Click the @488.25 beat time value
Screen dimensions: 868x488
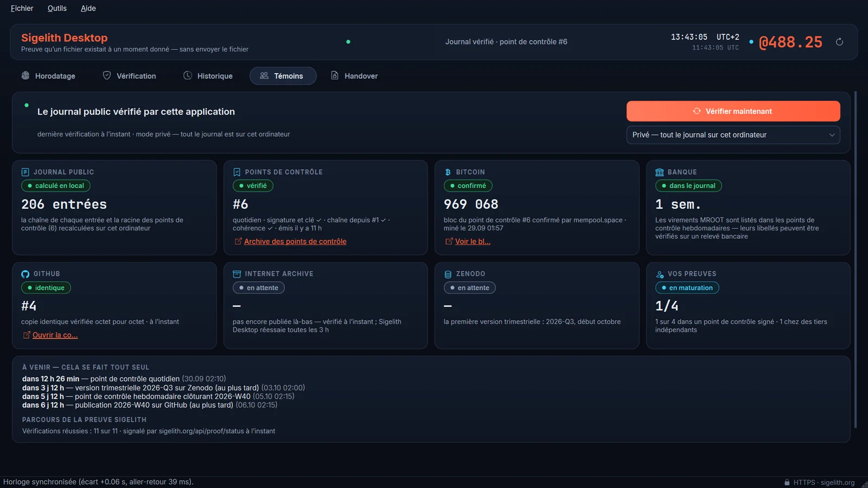pos(790,42)
